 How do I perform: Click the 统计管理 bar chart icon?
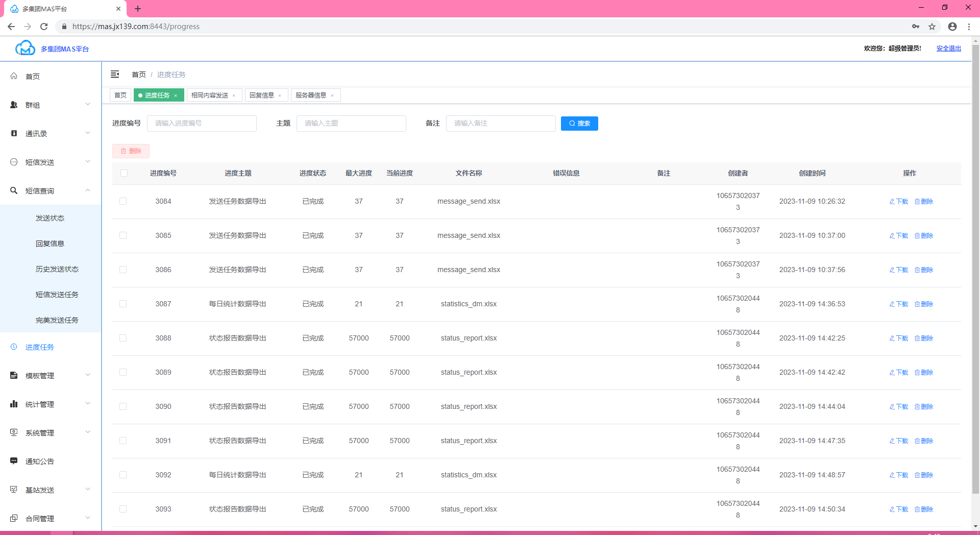(x=14, y=404)
